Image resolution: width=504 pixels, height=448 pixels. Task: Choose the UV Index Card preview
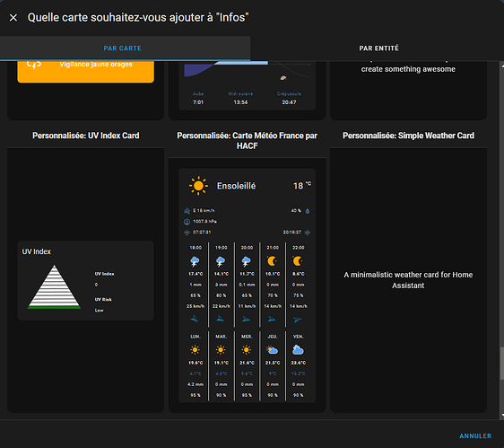pyautogui.click(x=85, y=280)
